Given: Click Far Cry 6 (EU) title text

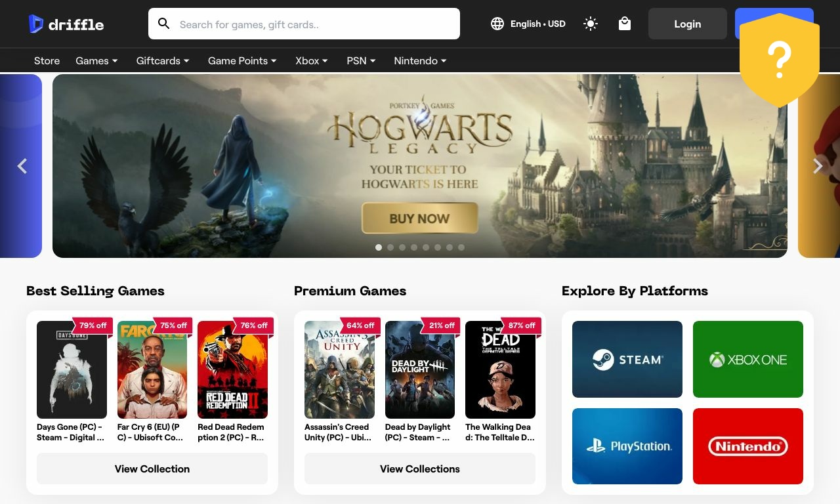Looking at the screenshot, I should click(x=151, y=432).
